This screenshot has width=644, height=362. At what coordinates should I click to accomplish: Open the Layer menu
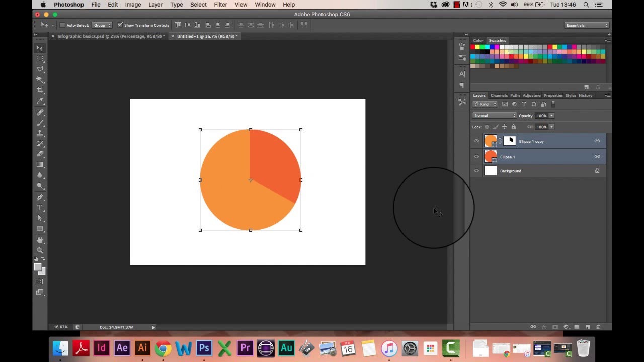155,5
